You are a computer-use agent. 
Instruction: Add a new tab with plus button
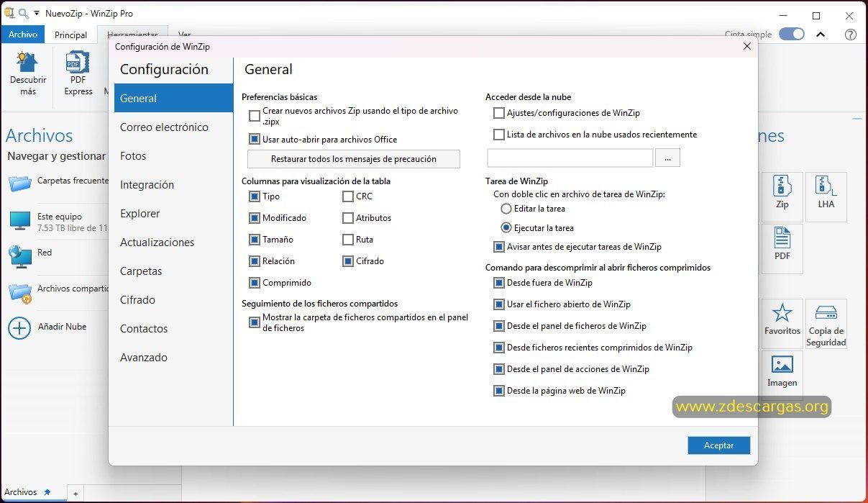[x=75, y=493]
